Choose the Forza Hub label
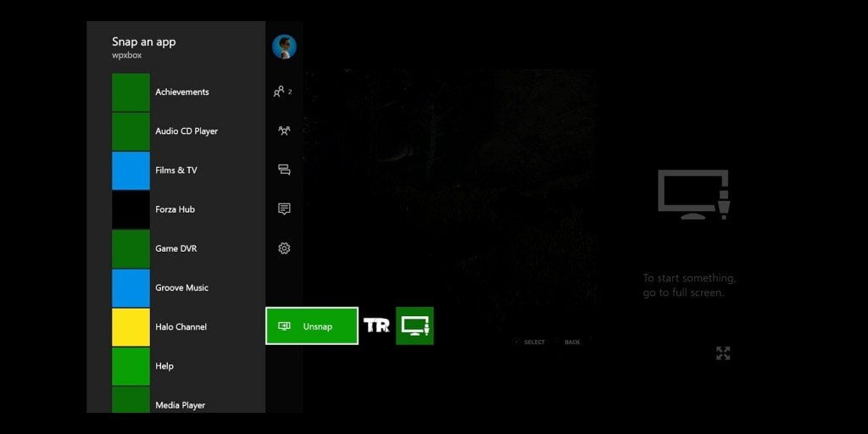Image resolution: width=868 pixels, height=434 pixels. (x=175, y=209)
